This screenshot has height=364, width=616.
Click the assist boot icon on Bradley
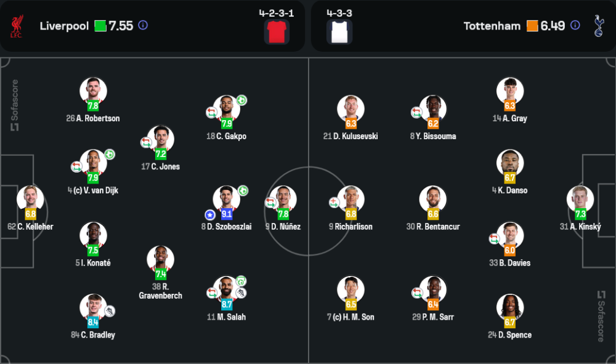click(110, 311)
